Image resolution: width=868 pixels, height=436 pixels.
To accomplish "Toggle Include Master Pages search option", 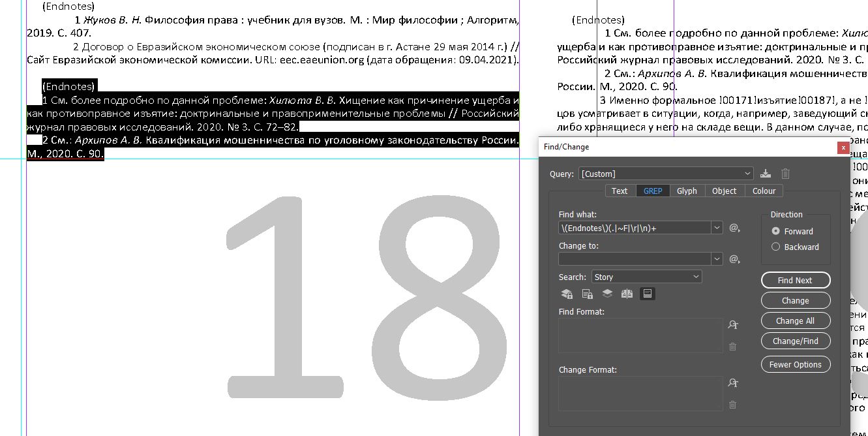I will [x=627, y=294].
